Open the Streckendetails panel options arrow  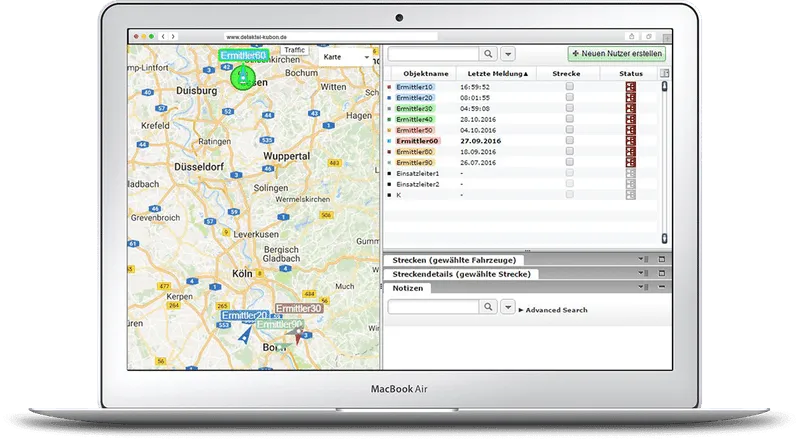click(x=642, y=273)
